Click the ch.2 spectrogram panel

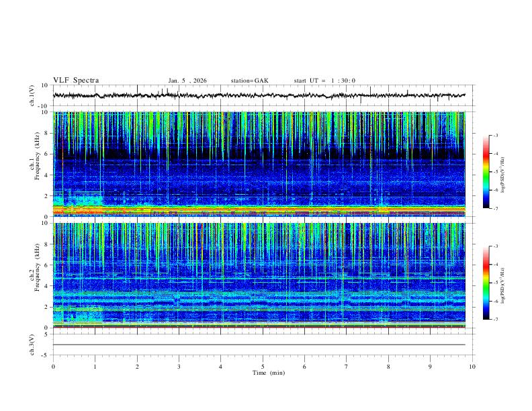coord(259,275)
